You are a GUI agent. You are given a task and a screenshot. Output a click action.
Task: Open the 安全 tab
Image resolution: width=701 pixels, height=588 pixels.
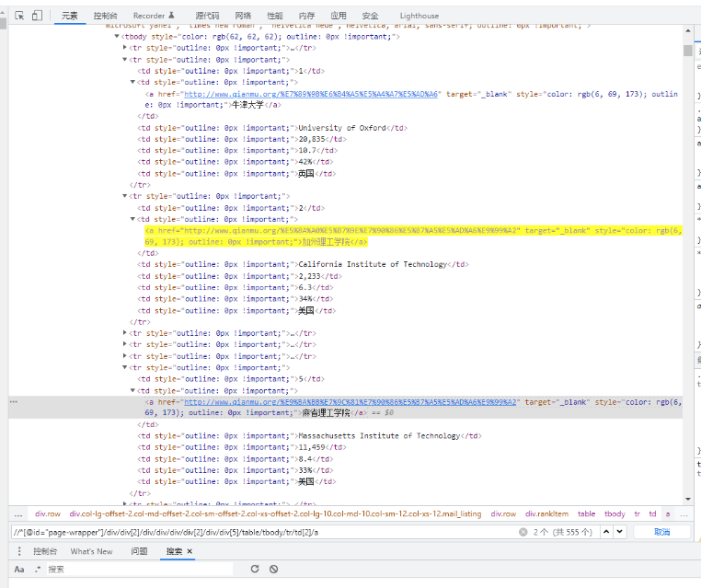(370, 16)
